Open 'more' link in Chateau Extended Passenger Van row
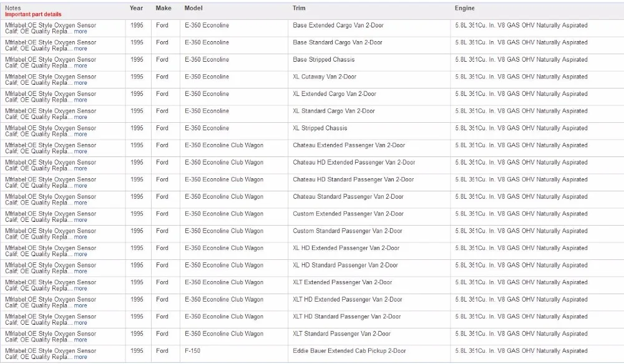 coord(80,151)
